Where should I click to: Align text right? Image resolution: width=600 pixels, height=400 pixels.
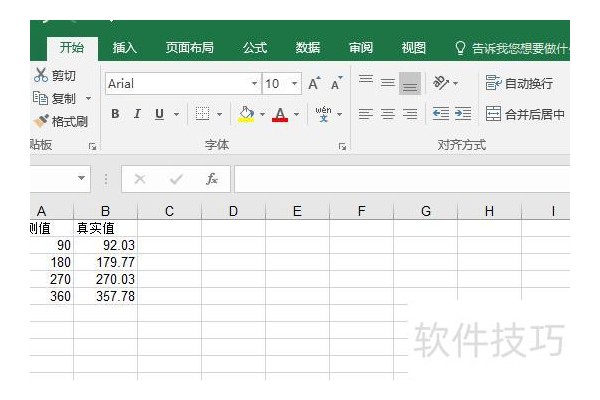tap(410, 114)
